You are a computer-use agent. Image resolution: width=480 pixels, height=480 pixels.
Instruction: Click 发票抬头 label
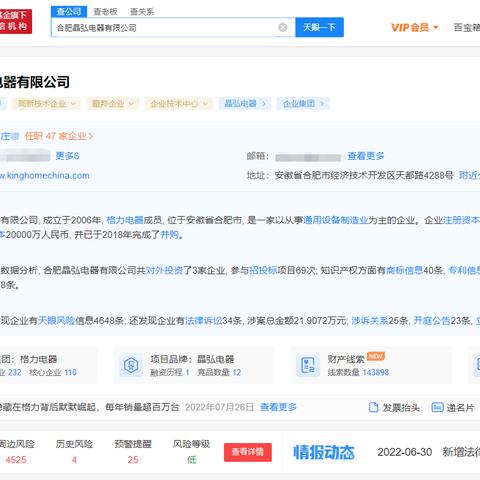click(401, 408)
